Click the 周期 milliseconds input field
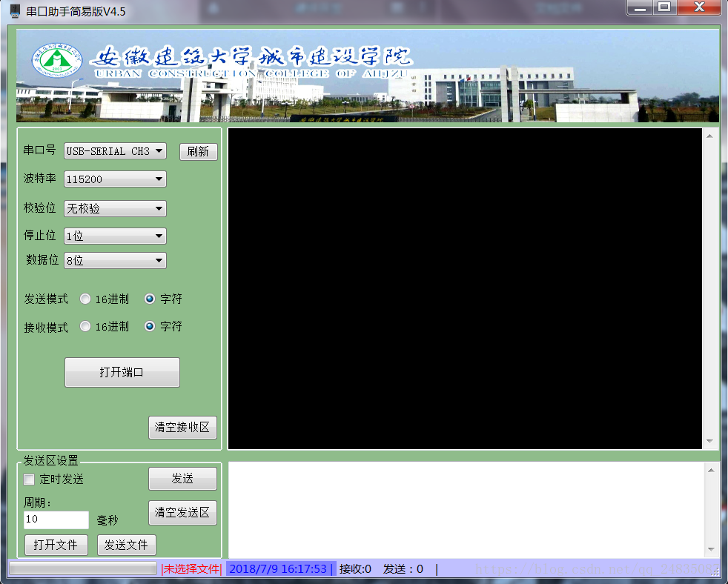The height and width of the screenshot is (584, 728). click(x=56, y=520)
